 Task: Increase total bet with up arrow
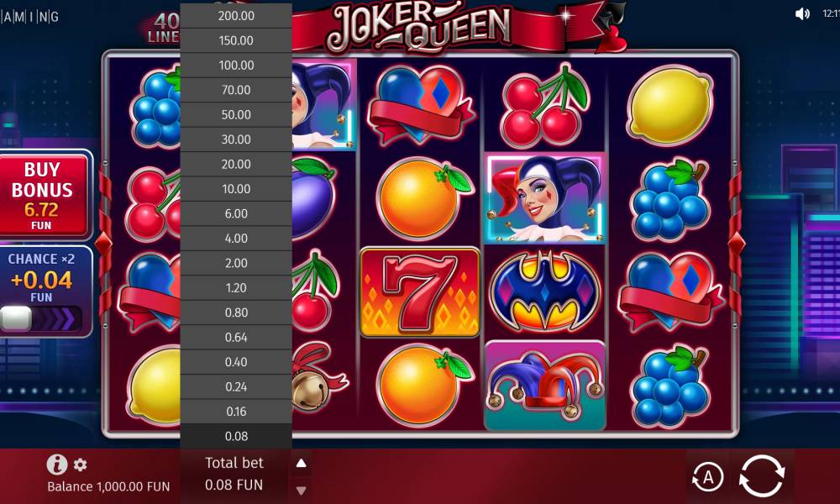[301, 464]
